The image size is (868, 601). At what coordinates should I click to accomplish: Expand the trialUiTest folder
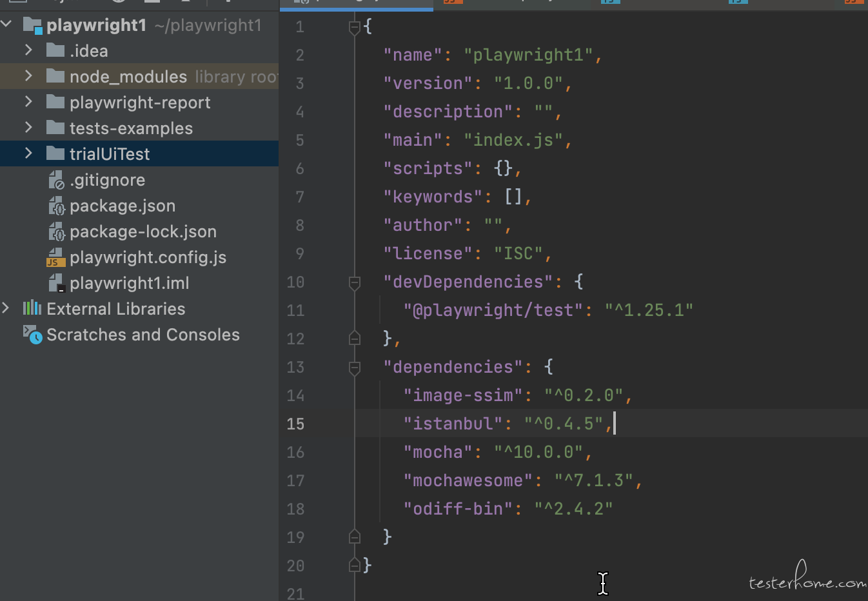28,153
